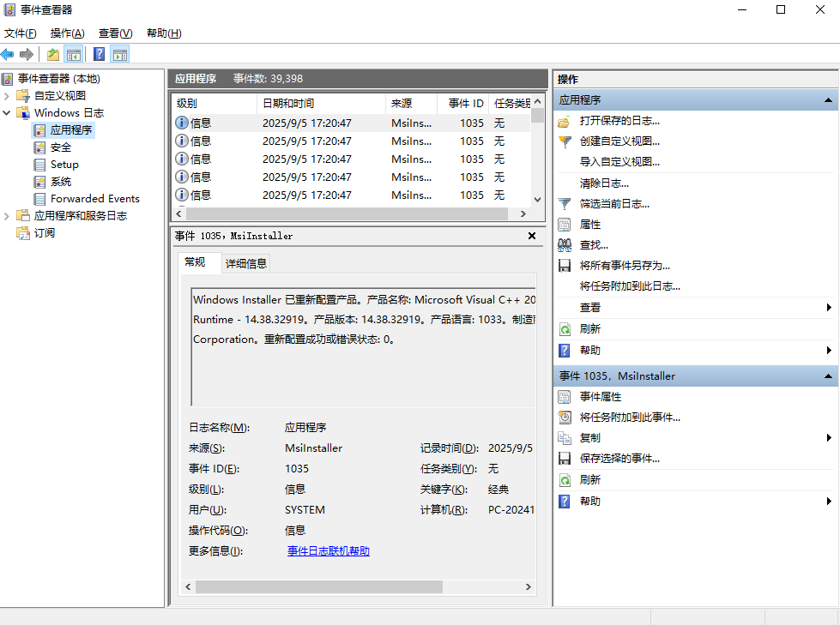Click the Forward arrow toolbar icon
Image resolution: width=840 pixels, height=625 pixels.
pyautogui.click(x=27, y=54)
